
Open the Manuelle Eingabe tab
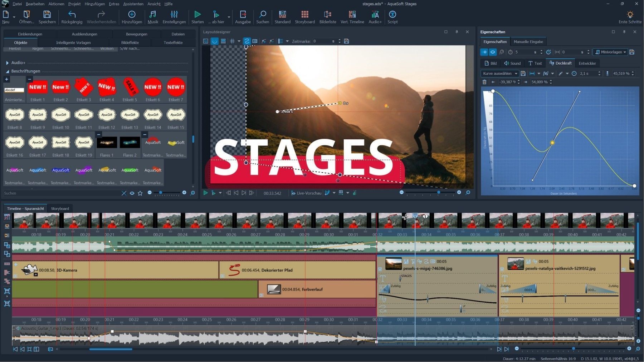[x=528, y=42]
